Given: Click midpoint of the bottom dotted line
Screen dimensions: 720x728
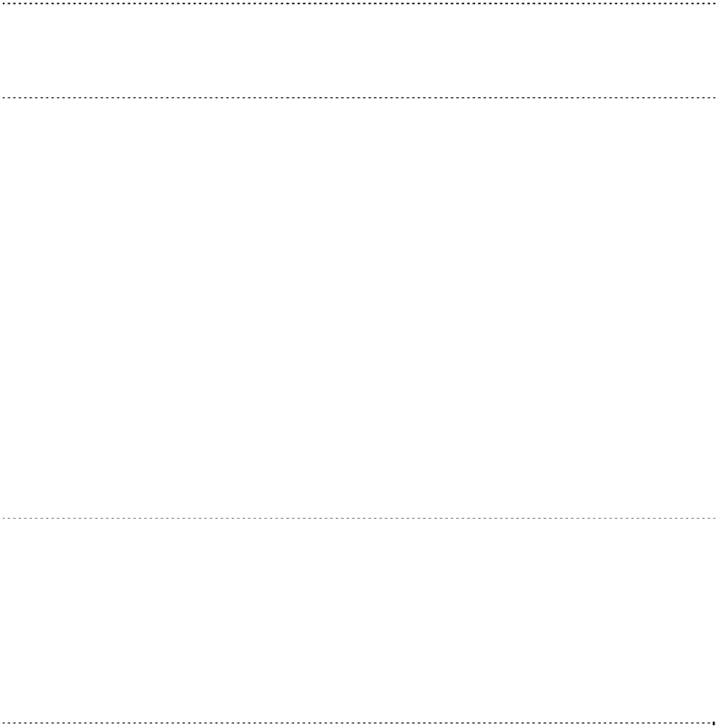Looking at the screenshot, I should coord(360,723).
